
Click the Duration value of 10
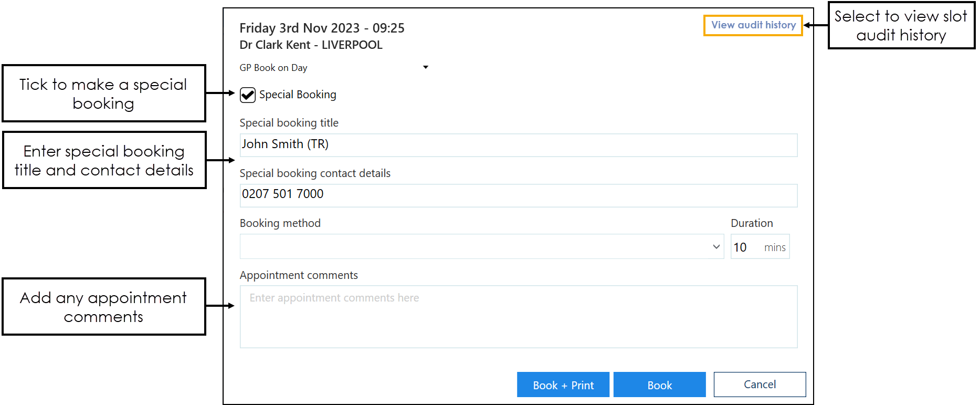pos(740,247)
